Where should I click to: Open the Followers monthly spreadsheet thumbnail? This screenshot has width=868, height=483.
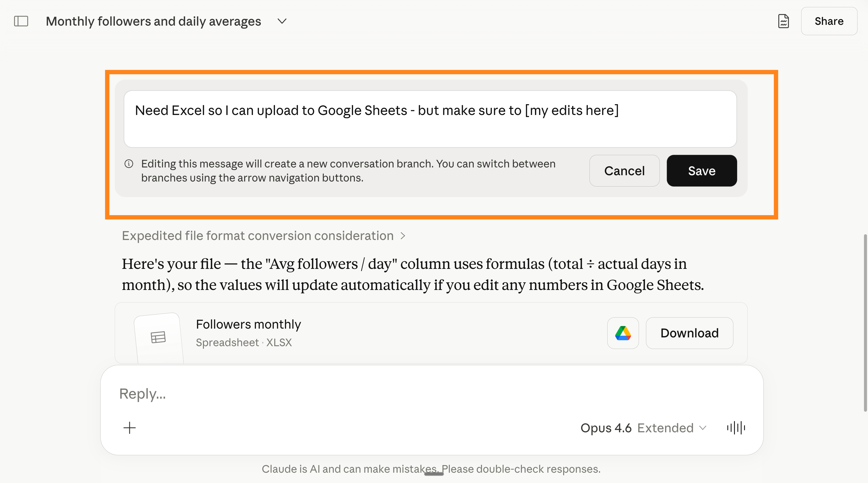coord(158,337)
